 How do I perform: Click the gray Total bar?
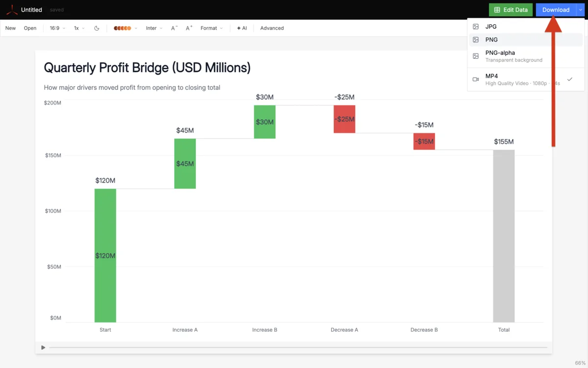tap(504, 236)
